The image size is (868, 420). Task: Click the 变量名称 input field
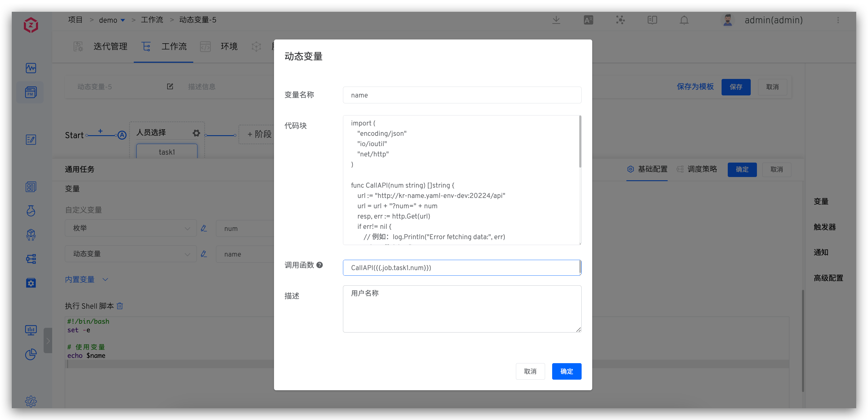462,95
